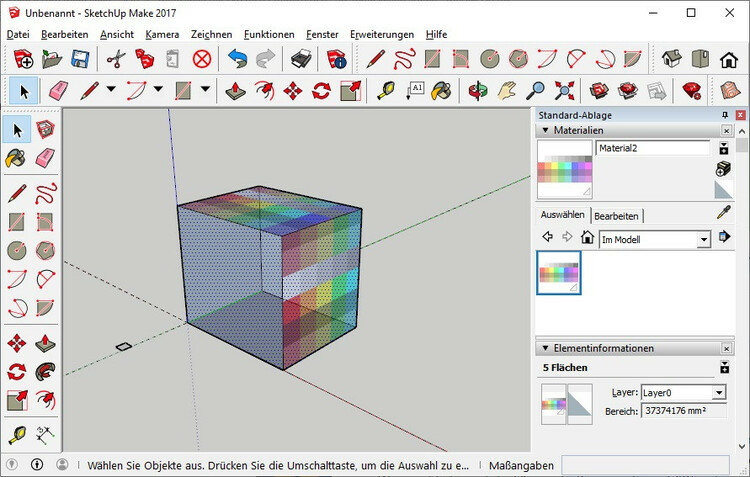Viewport: 750px width, 477px height.
Task: Toggle secondary selection pane in Materialien
Action: [725, 148]
